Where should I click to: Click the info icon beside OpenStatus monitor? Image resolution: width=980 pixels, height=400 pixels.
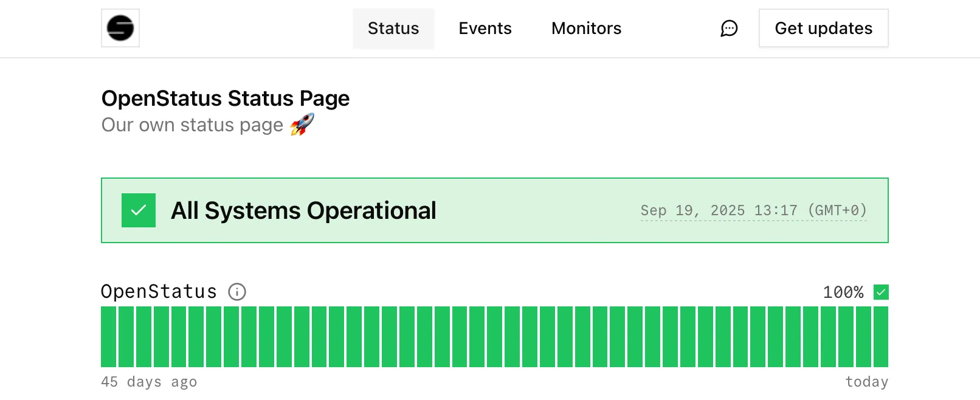[237, 292]
